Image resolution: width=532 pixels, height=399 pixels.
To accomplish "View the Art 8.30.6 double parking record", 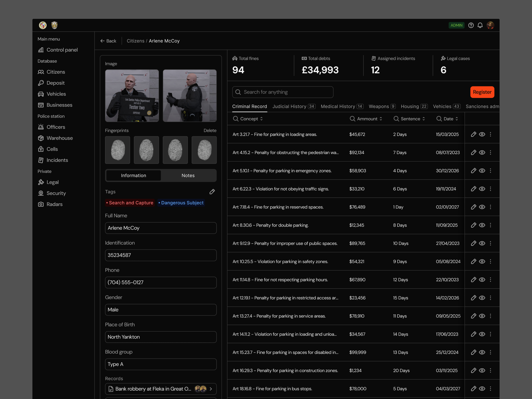I will [x=482, y=225].
